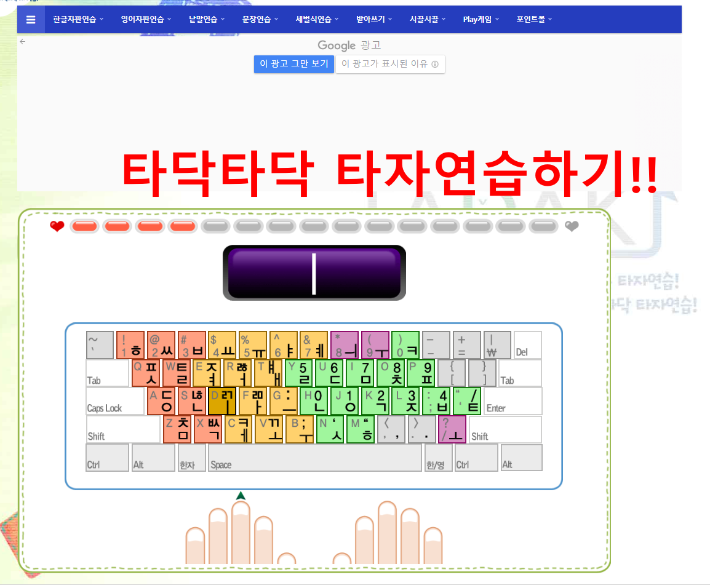Screen dimensions: 710x588
Task: Open the hamburger menu icon
Action: tap(30, 19)
